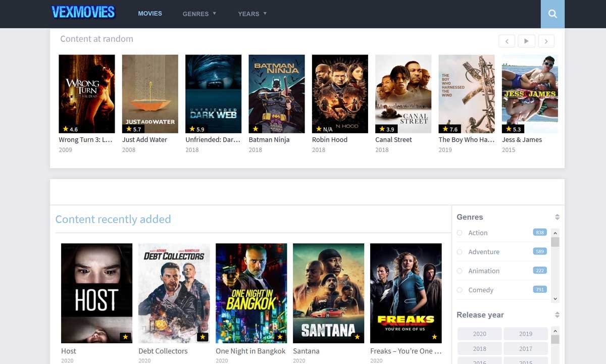Open the Host movie poster
Image resolution: width=606 pixels, height=364 pixels.
[x=96, y=293]
